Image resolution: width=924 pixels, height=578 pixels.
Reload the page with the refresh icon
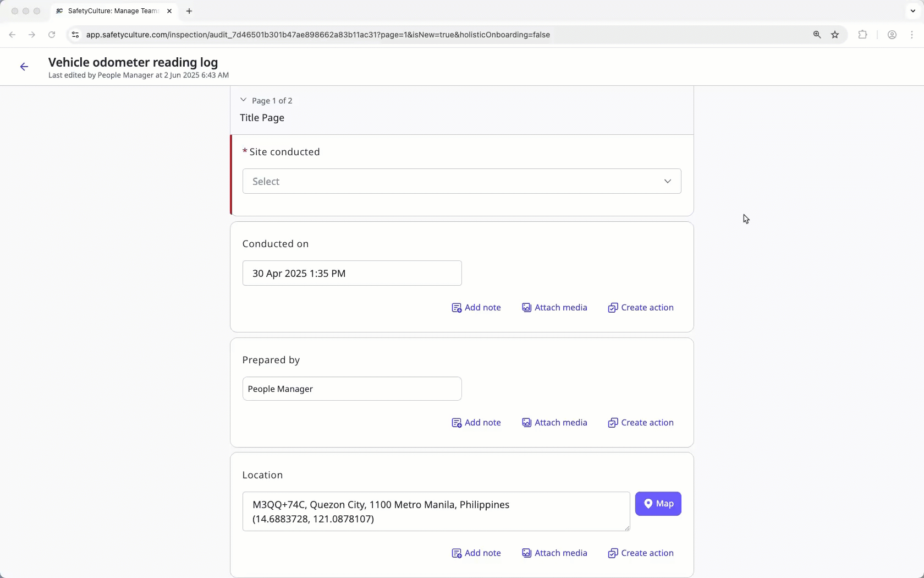pos(52,35)
